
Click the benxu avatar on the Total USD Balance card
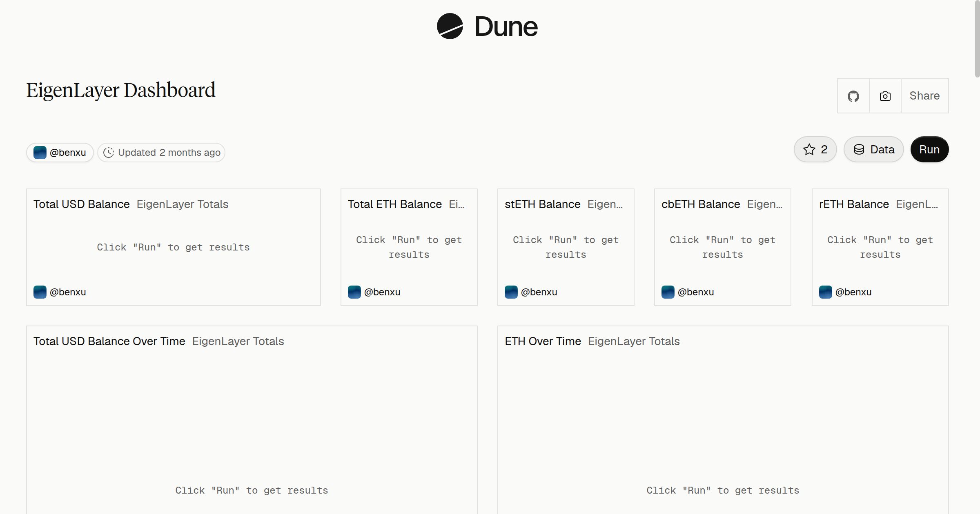[x=40, y=292]
